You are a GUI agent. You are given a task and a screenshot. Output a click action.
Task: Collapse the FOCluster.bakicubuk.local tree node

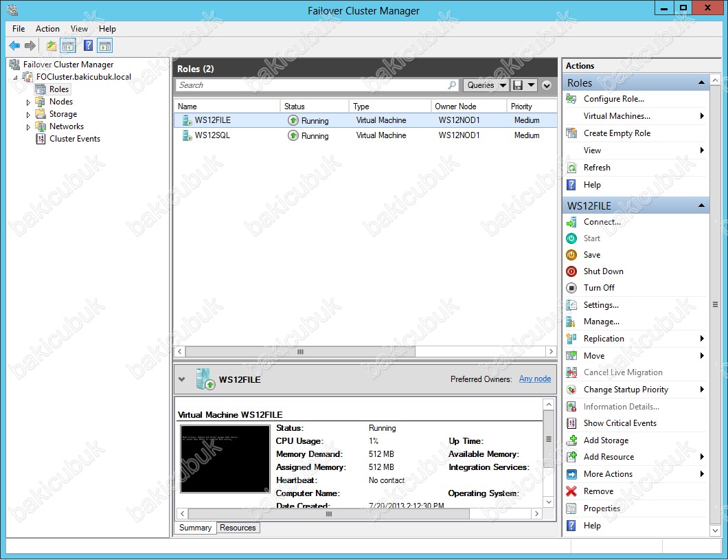tap(16, 78)
